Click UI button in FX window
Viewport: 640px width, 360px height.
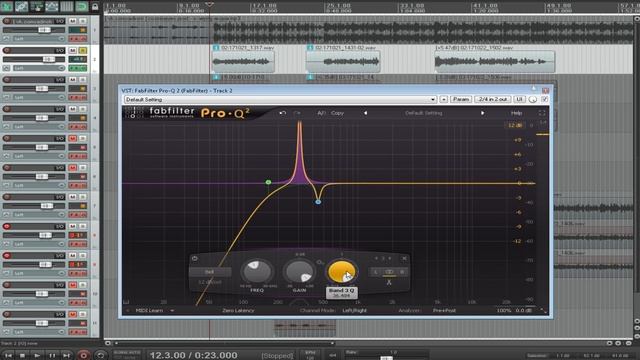[x=519, y=99]
